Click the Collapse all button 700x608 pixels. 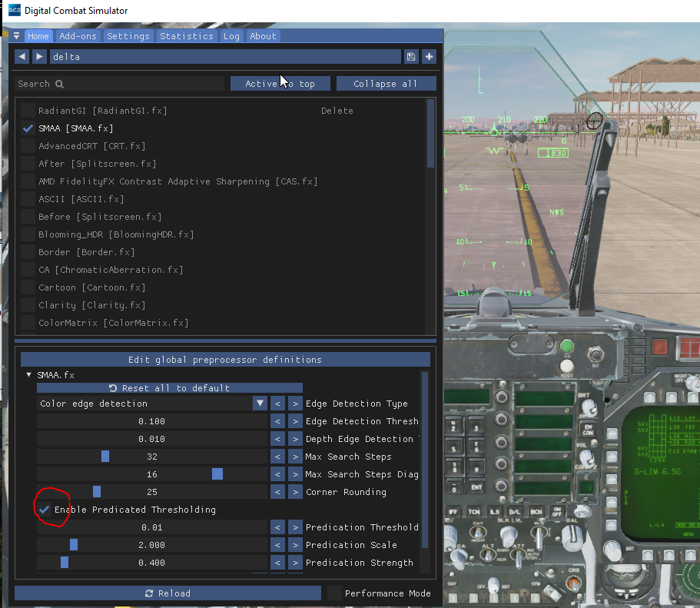pyautogui.click(x=386, y=84)
